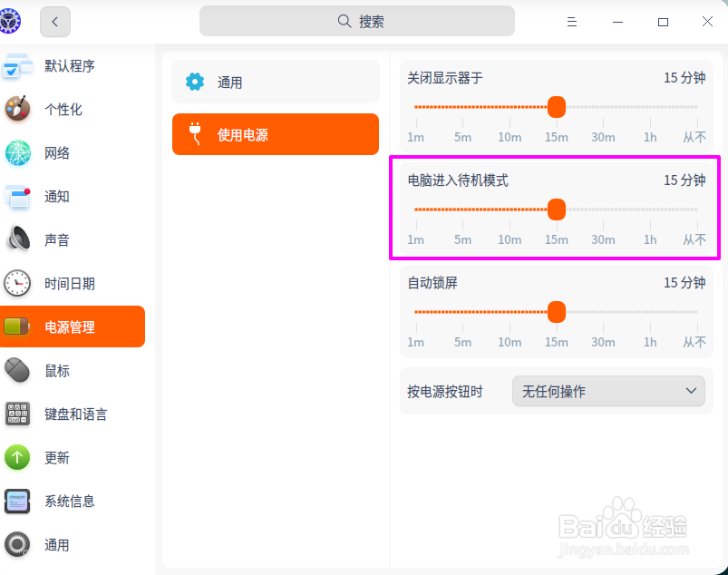
Task: Open the 通知 icon
Action: tap(17, 196)
